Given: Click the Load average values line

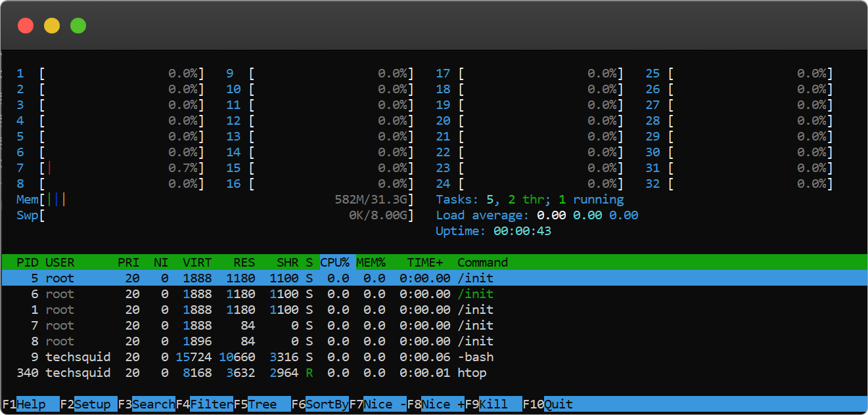Looking at the screenshot, I should [537, 215].
